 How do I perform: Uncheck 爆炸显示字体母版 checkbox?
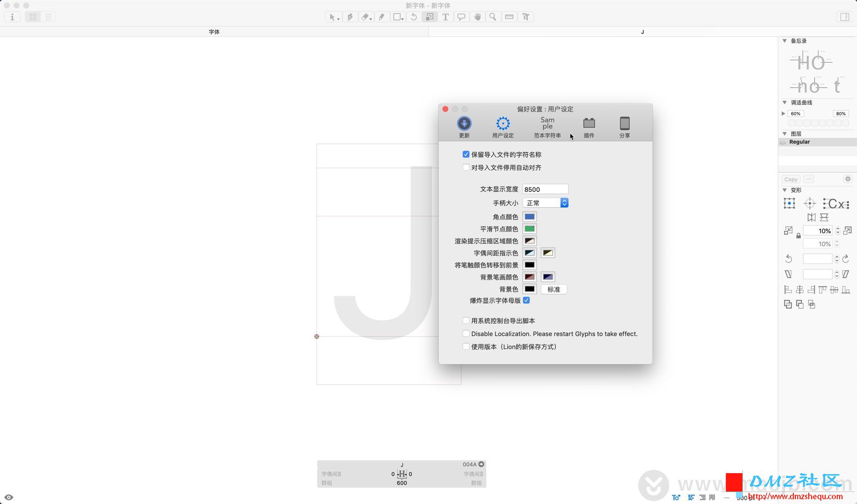(x=526, y=300)
